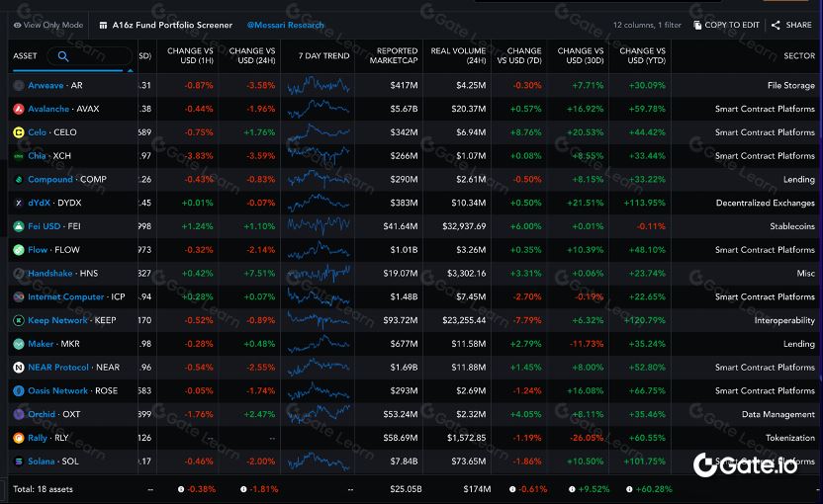Click the dYdX 7 day trend sparkline
Viewport: 823px width, 504px height.
click(319, 203)
